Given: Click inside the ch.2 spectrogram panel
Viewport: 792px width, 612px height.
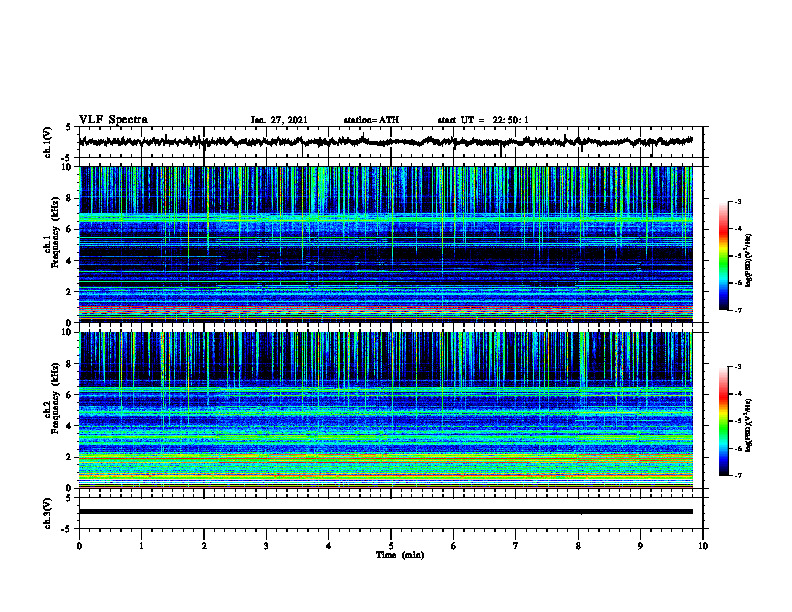Looking at the screenshot, I should 385,410.
